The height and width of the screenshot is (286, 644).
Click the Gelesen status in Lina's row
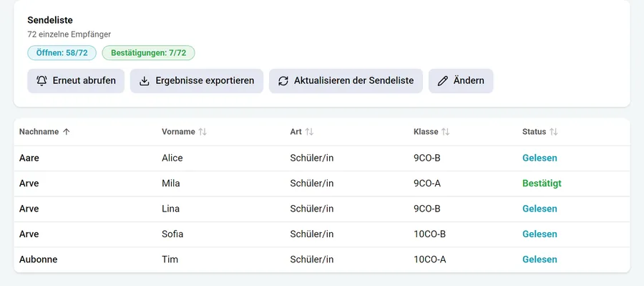[540, 209]
